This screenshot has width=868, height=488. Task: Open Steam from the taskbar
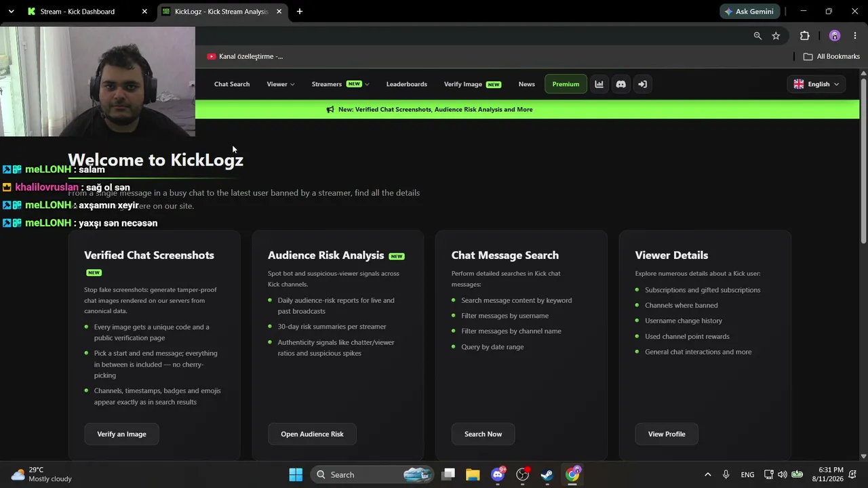547,474
